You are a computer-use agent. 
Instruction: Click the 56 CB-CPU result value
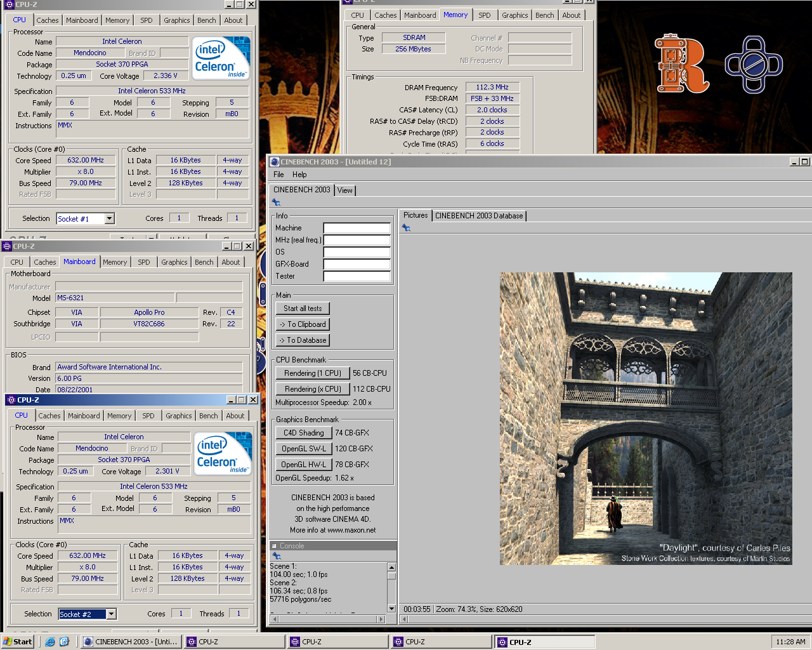pyautogui.click(x=370, y=373)
